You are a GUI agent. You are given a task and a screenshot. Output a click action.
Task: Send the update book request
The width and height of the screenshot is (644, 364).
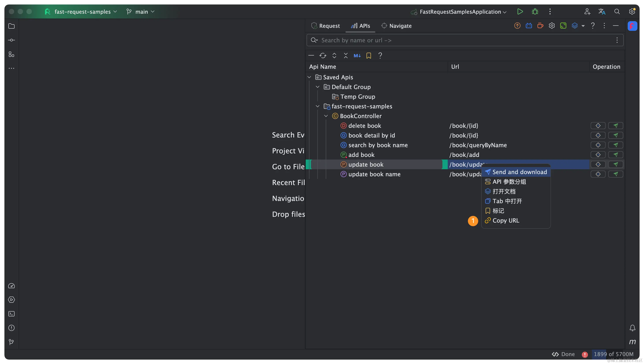pyautogui.click(x=615, y=165)
